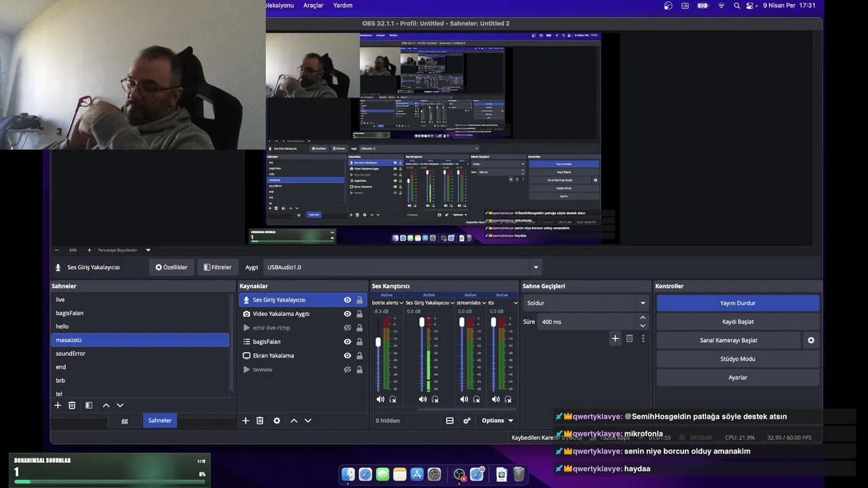Open Spotlight search in the macOS menu bar
Image resolution: width=868 pixels, height=488 pixels.
(x=736, y=5)
